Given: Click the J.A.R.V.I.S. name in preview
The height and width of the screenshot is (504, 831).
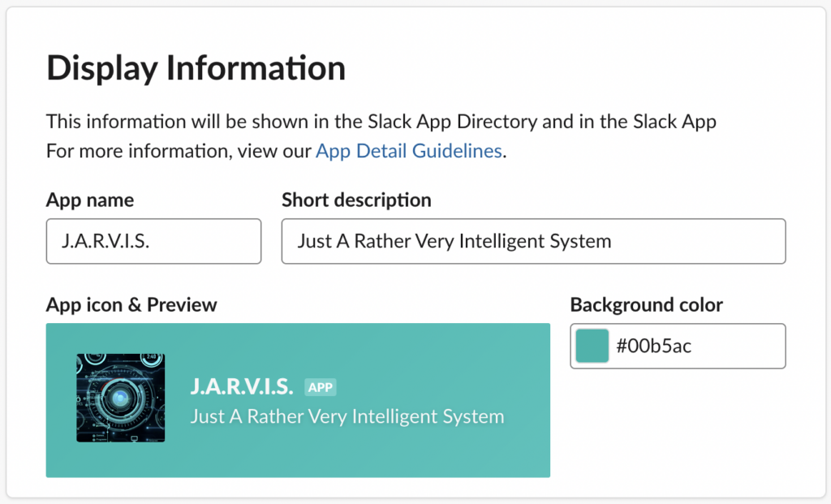Looking at the screenshot, I should tap(241, 387).
